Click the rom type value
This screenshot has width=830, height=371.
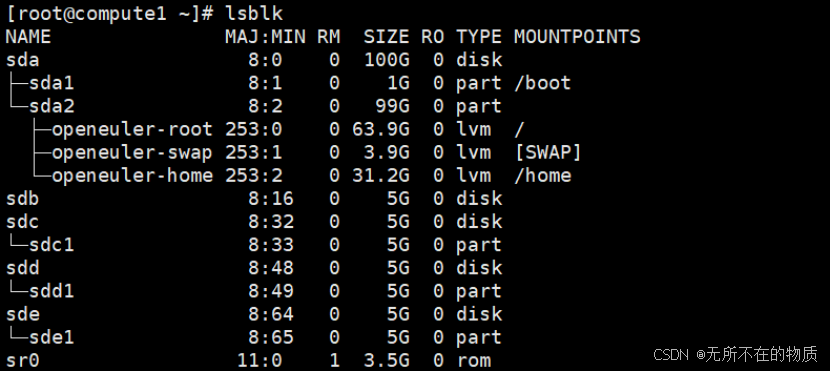pyautogui.click(x=474, y=361)
